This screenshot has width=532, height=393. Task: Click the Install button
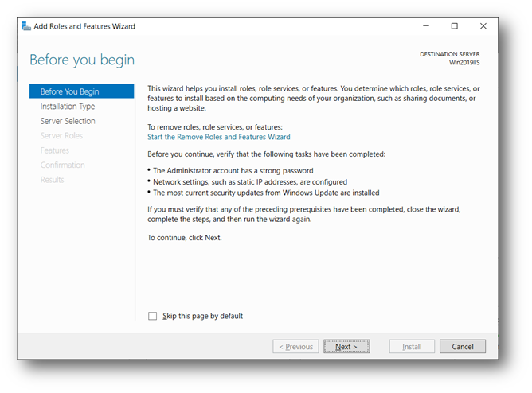coord(412,347)
